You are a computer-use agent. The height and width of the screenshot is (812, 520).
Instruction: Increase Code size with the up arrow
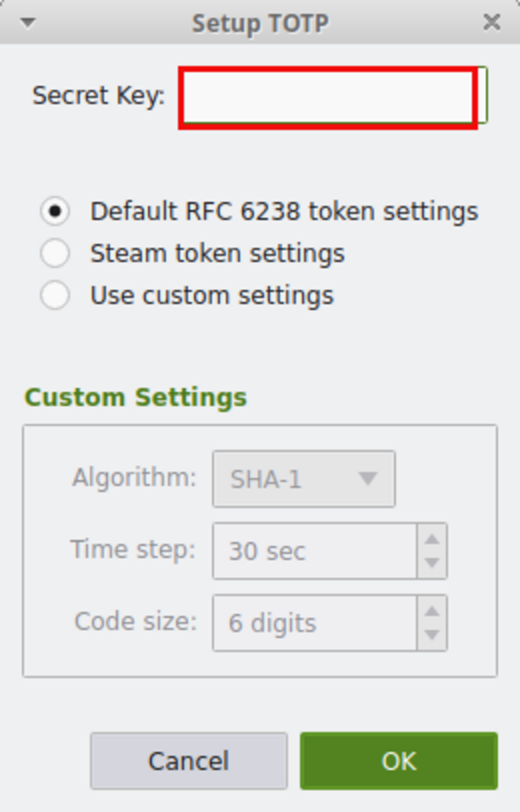point(432,611)
